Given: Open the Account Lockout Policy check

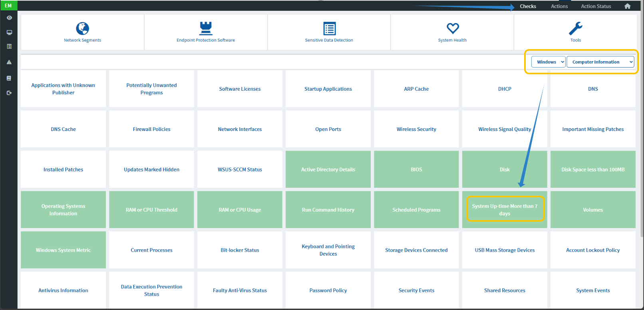Looking at the screenshot, I should point(593,250).
